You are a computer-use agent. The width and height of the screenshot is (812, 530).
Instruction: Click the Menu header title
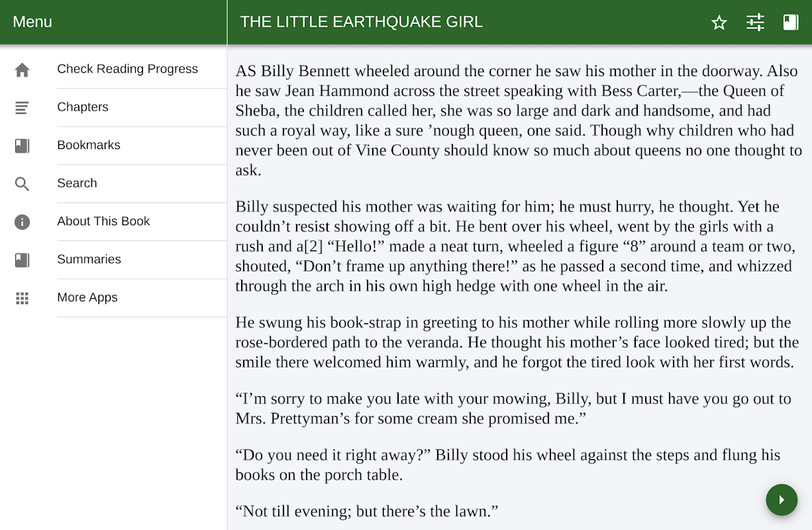pos(32,22)
